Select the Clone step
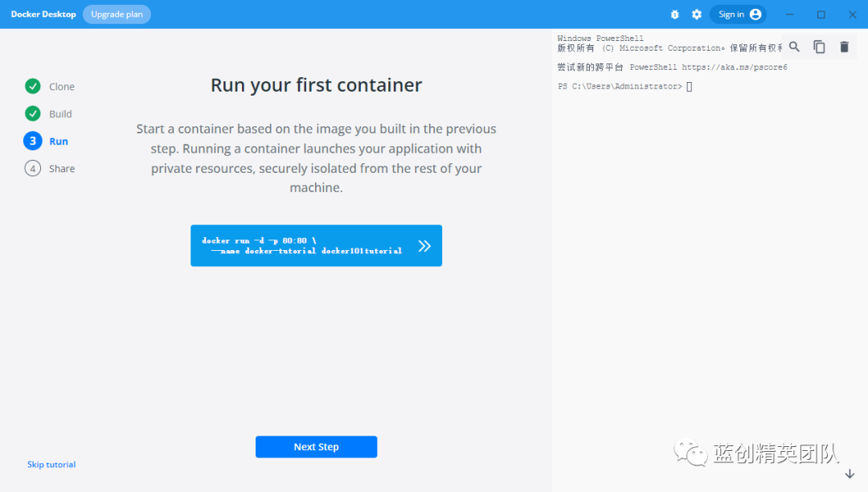The width and height of the screenshot is (868, 492). 61,86
